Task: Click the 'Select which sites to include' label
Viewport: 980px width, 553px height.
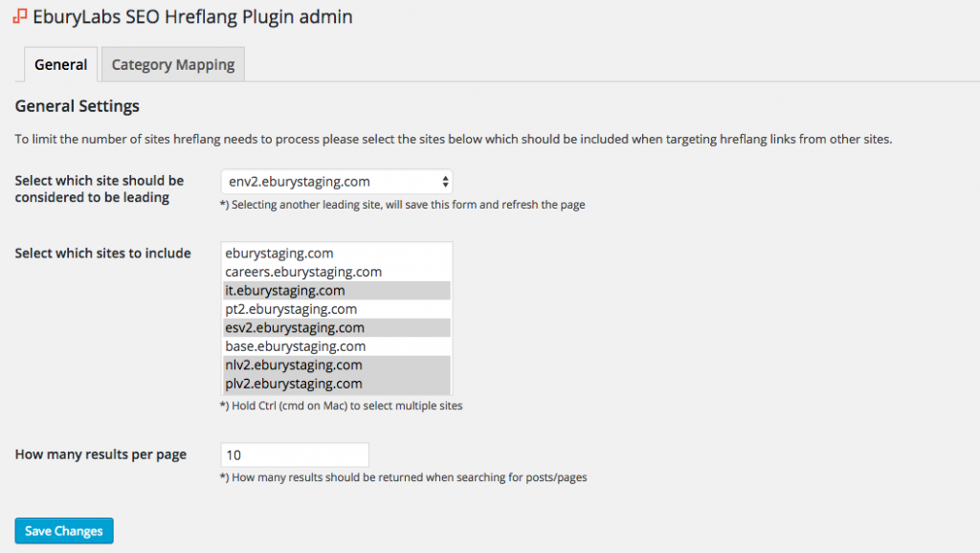Action: pyautogui.click(x=103, y=254)
